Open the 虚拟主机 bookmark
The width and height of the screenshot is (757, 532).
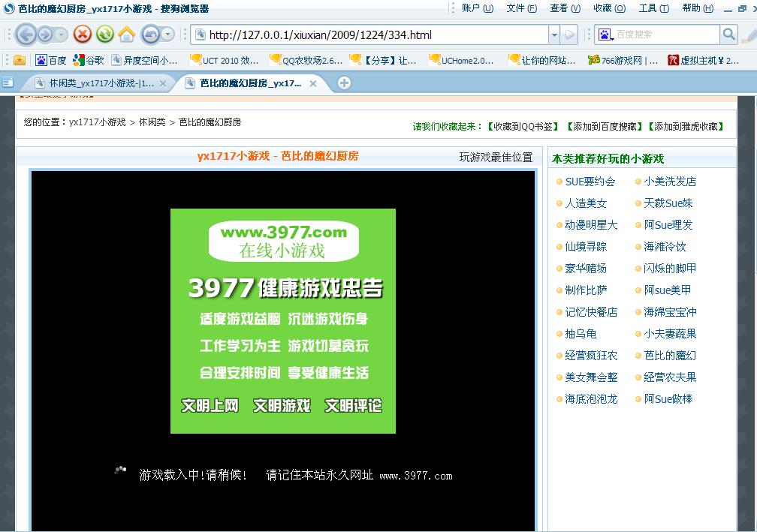click(x=704, y=60)
